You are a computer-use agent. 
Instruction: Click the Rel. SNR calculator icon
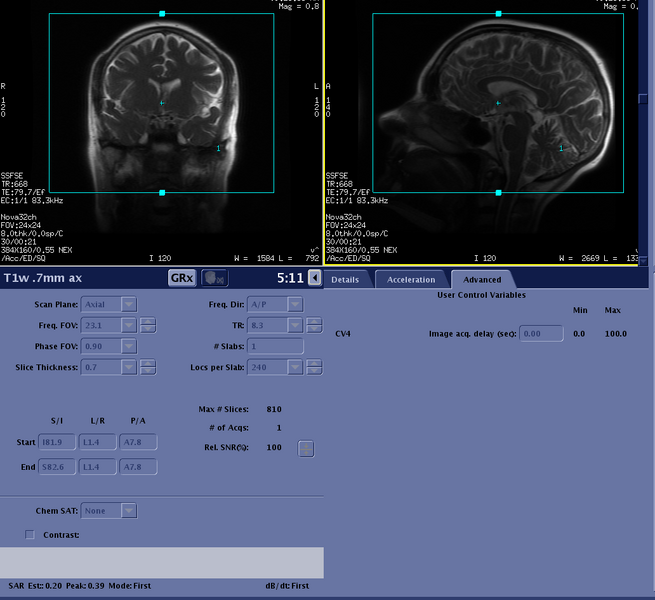point(306,449)
